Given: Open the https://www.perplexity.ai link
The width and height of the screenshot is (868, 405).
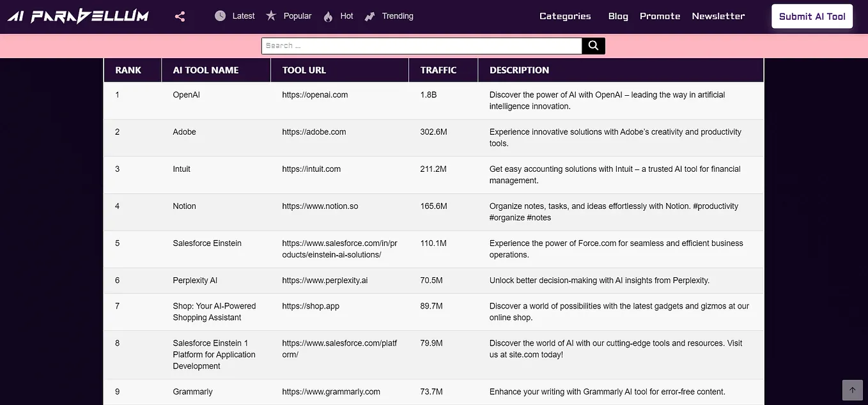Looking at the screenshot, I should [325, 280].
